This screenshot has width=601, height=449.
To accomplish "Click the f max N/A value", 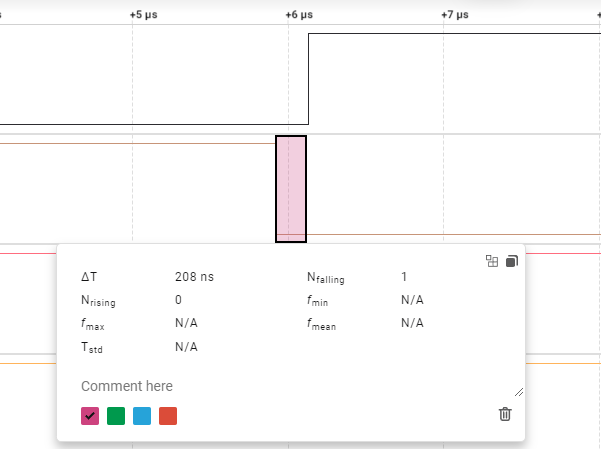I will click(x=186, y=324).
